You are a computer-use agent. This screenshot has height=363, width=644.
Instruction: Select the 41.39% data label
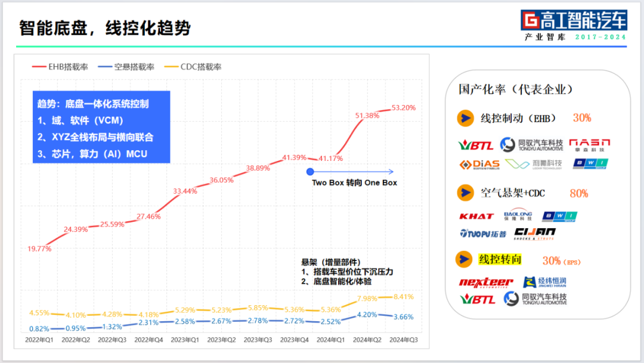pyautogui.click(x=294, y=157)
